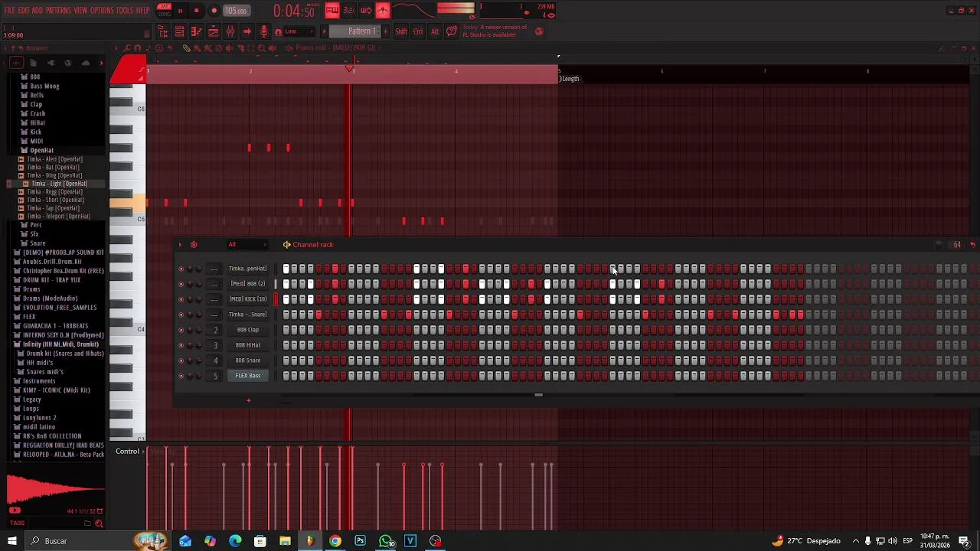Expand the Snare folder in browser

tap(38, 243)
